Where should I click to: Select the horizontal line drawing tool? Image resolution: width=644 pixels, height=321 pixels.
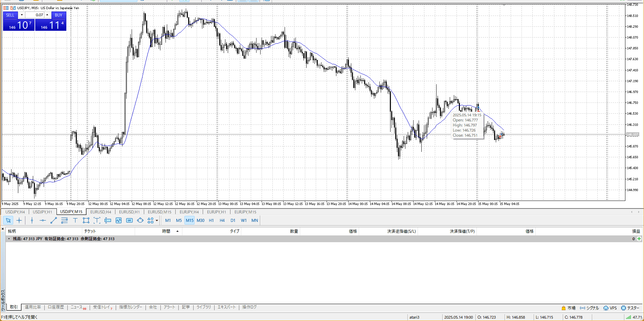coord(43,221)
